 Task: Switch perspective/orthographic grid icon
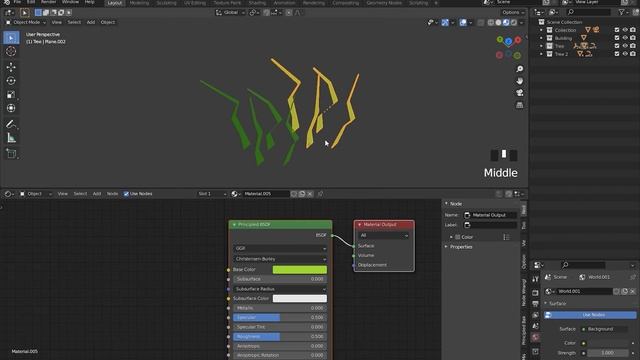point(520,105)
